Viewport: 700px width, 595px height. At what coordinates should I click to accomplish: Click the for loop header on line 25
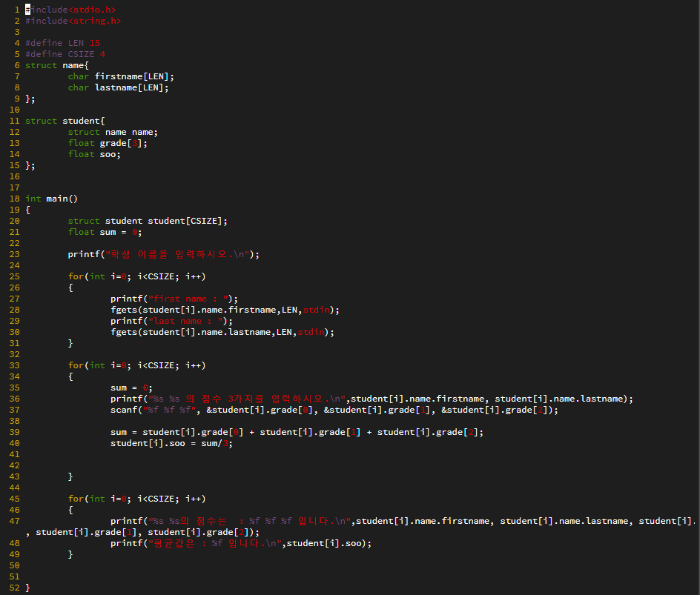click(137, 276)
